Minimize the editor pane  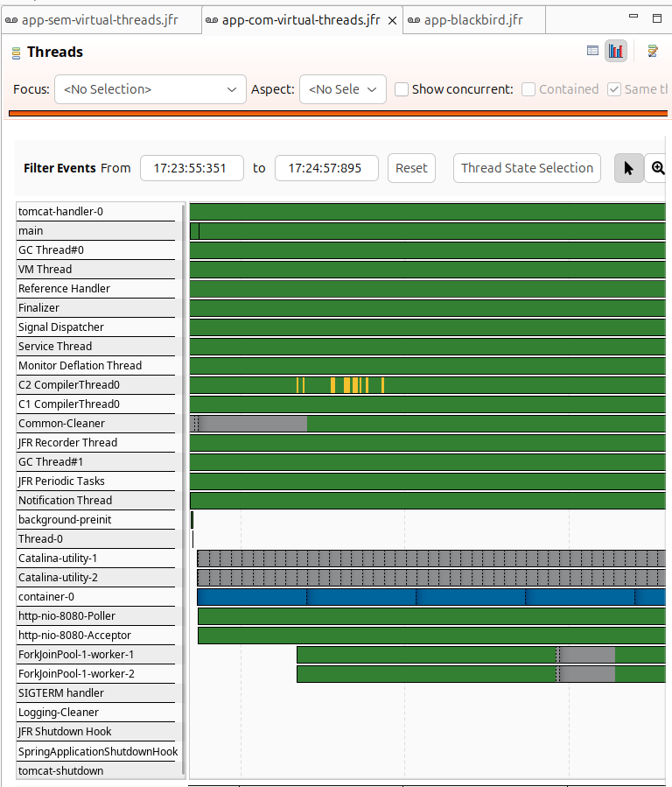[x=633, y=18]
